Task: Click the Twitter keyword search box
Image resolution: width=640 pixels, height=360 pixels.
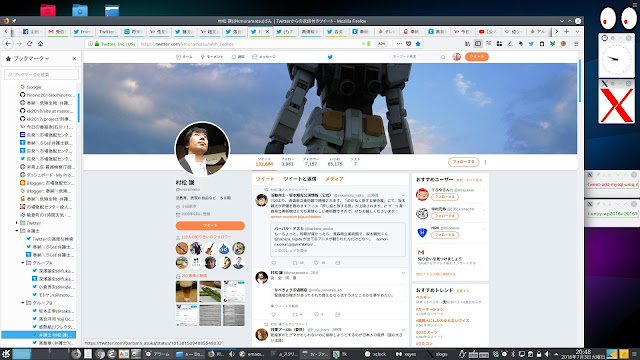Action: (418, 57)
